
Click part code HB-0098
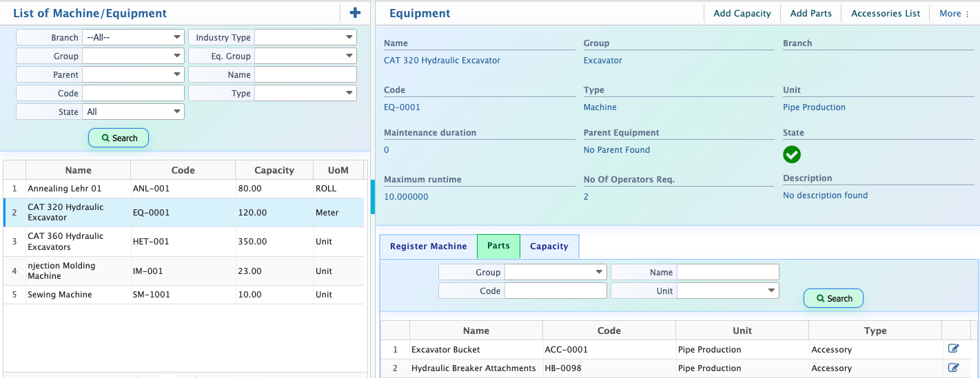click(609, 368)
